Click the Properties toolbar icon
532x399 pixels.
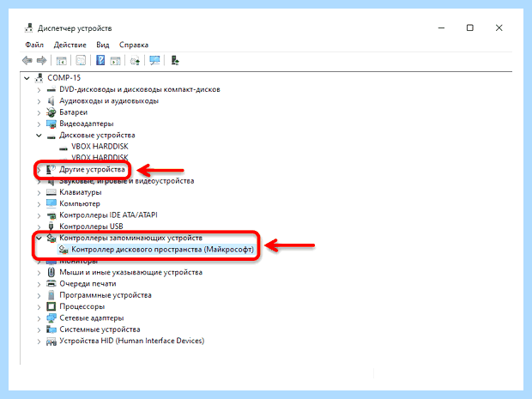[81, 61]
